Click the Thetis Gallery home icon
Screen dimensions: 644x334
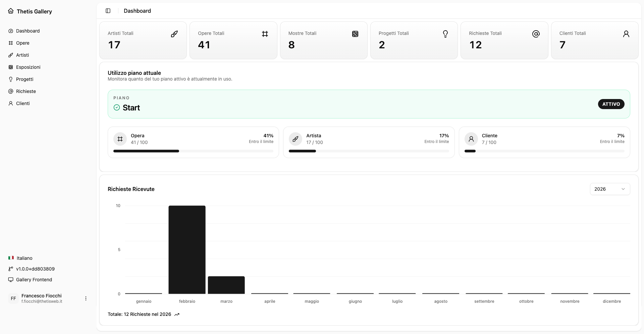point(11,11)
